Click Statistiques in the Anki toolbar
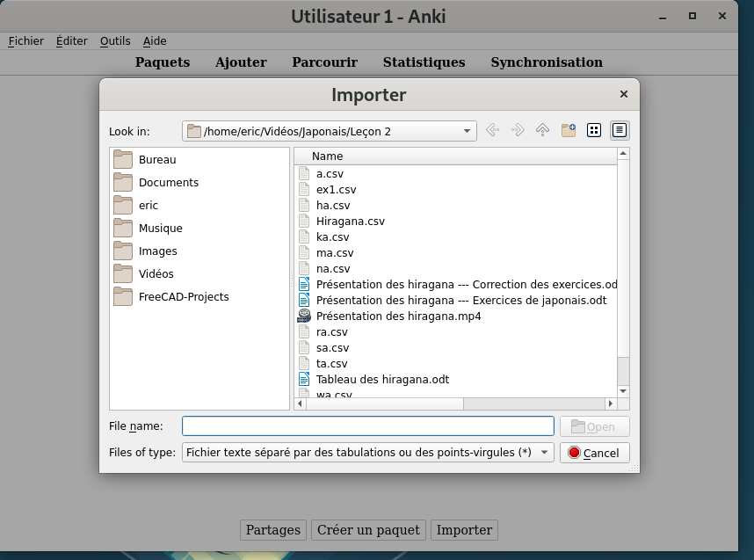The image size is (754, 560). 424,62
